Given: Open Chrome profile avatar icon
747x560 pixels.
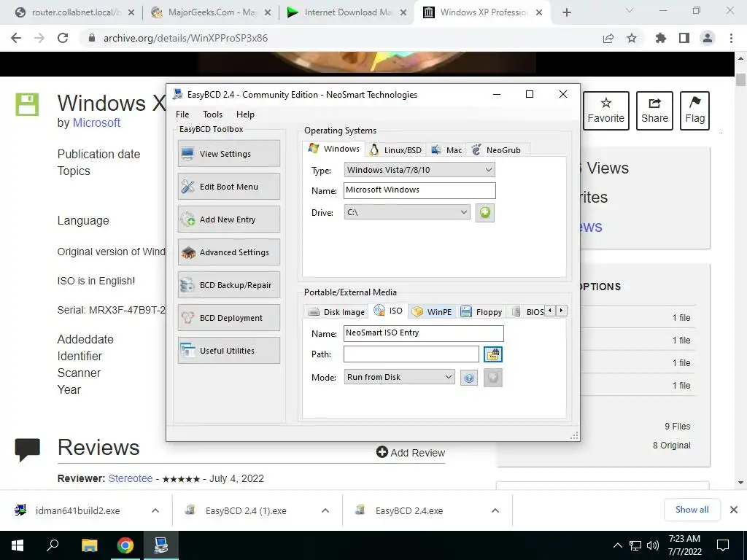Looking at the screenshot, I should point(708,38).
